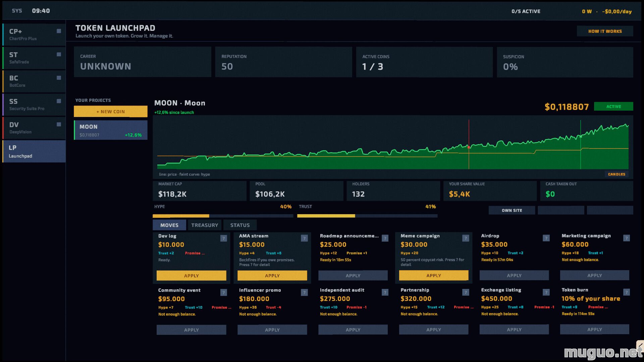Open Partnership help icon
This screenshot has height=362, width=644.
coord(466,293)
